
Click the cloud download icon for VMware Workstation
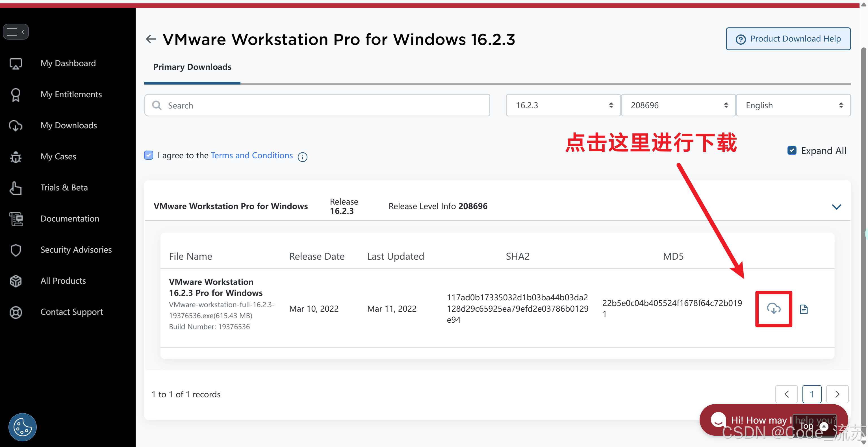click(773, 308)
